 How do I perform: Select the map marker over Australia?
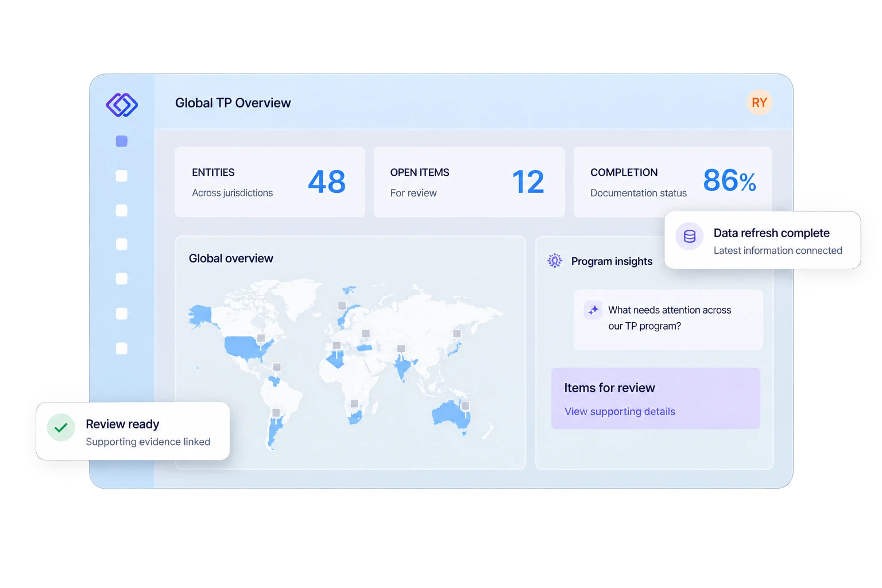coord(465,405)
